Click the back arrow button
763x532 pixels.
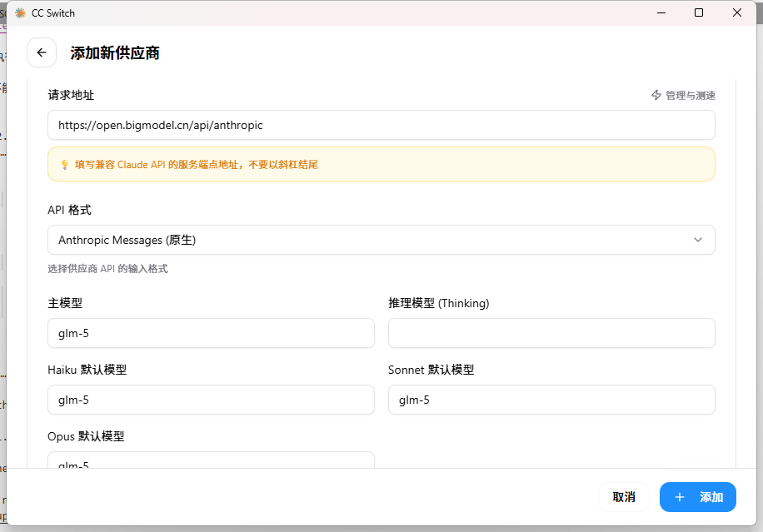pyautogui.click(x=42, y=52)
